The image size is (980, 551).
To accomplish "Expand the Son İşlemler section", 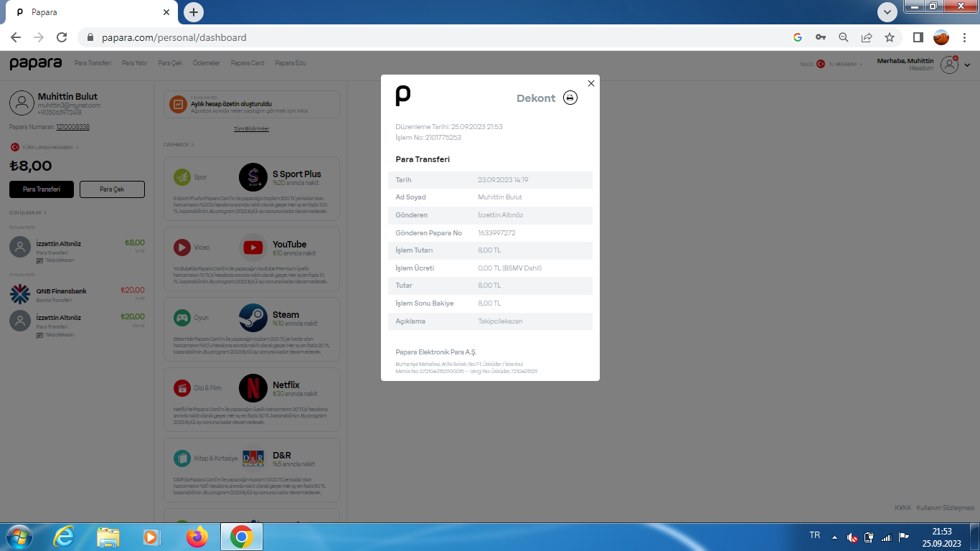I will [x=27, y=212].
